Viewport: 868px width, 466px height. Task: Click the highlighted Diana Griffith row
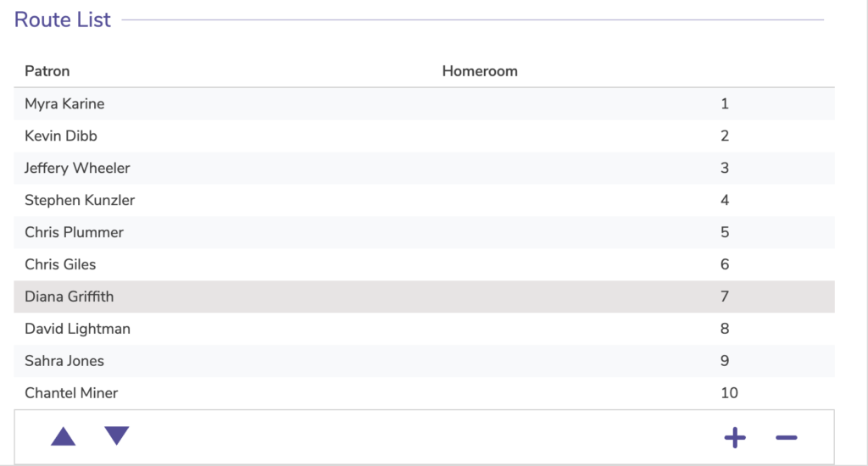coord(69,297)
